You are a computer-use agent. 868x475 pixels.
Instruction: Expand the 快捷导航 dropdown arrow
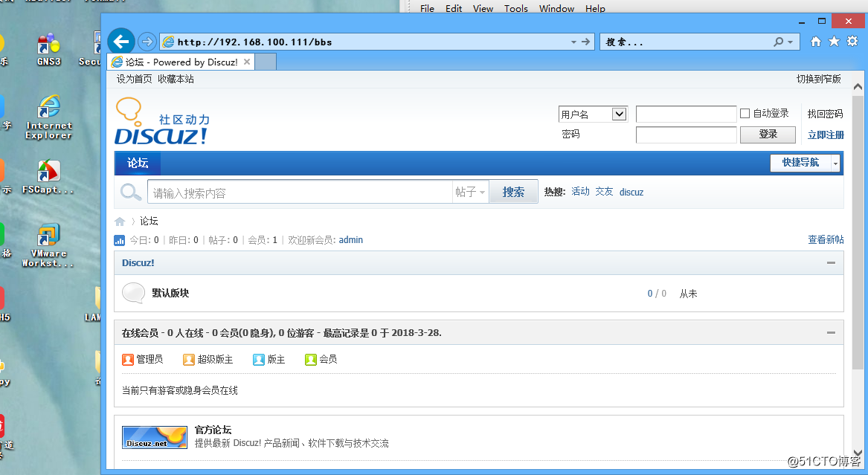[836, 163]
